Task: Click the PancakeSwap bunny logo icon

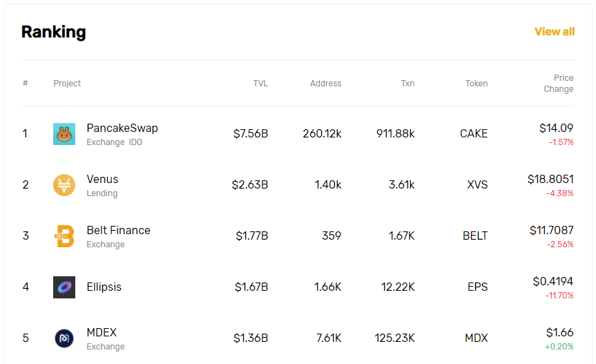Action: pos(64,134)
